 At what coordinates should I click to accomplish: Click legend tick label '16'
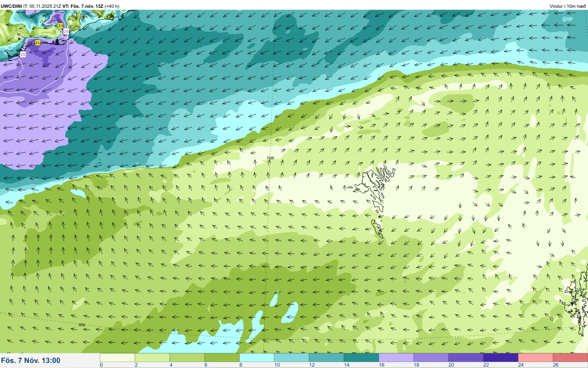[x=381, y=365]
